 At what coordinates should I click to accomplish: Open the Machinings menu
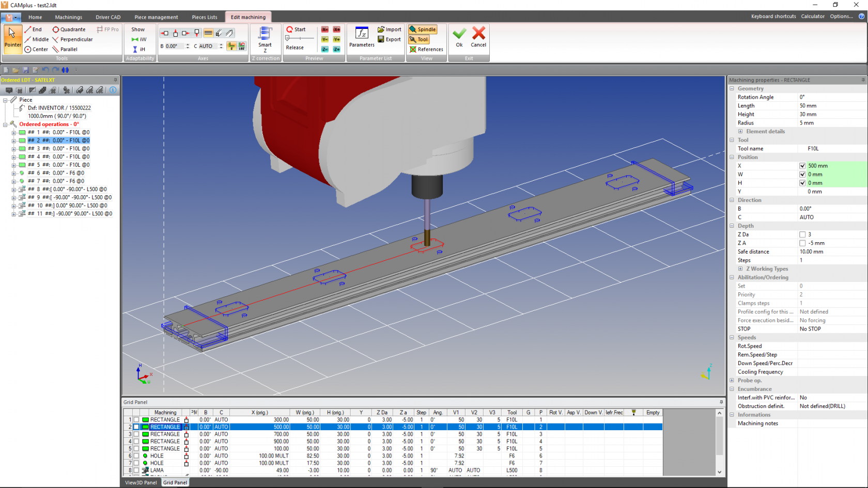[x=68, y=17]
